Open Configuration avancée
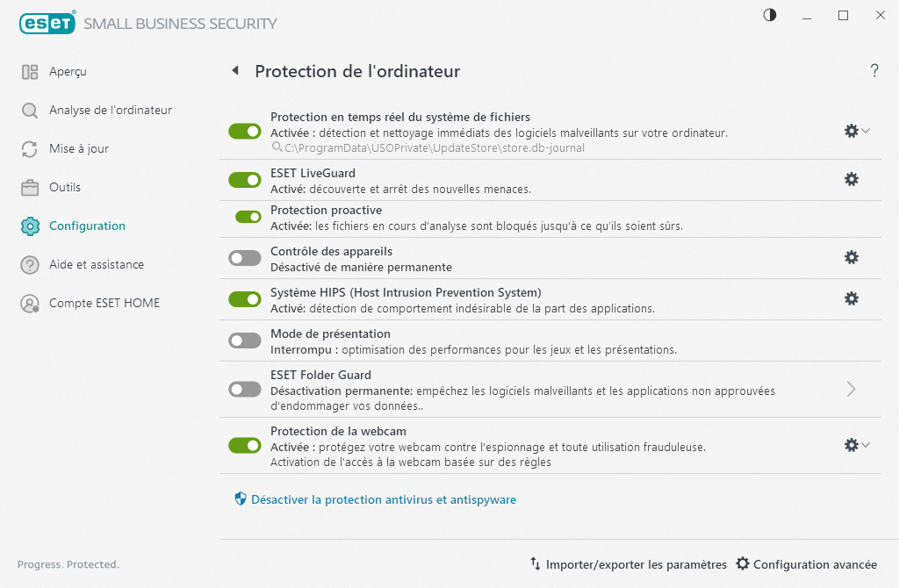The width and height of the screenshot is (899, 588). coord(807,564)
